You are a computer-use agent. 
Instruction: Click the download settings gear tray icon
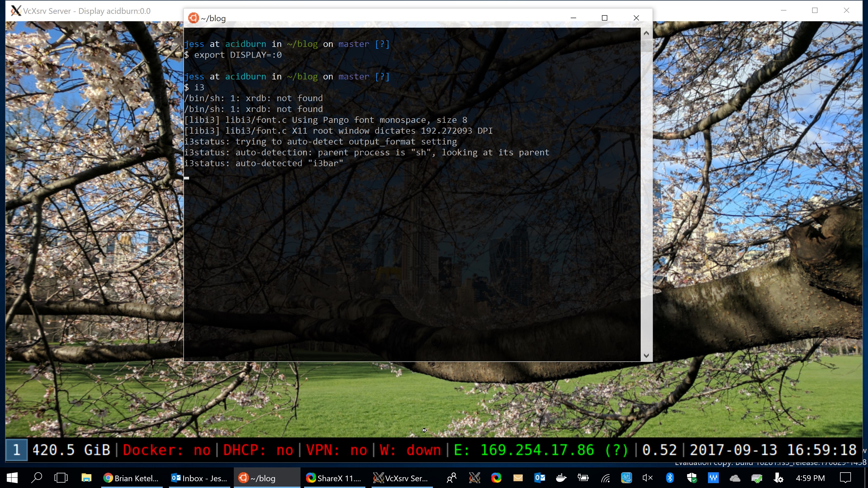click(x=778, y=477)
